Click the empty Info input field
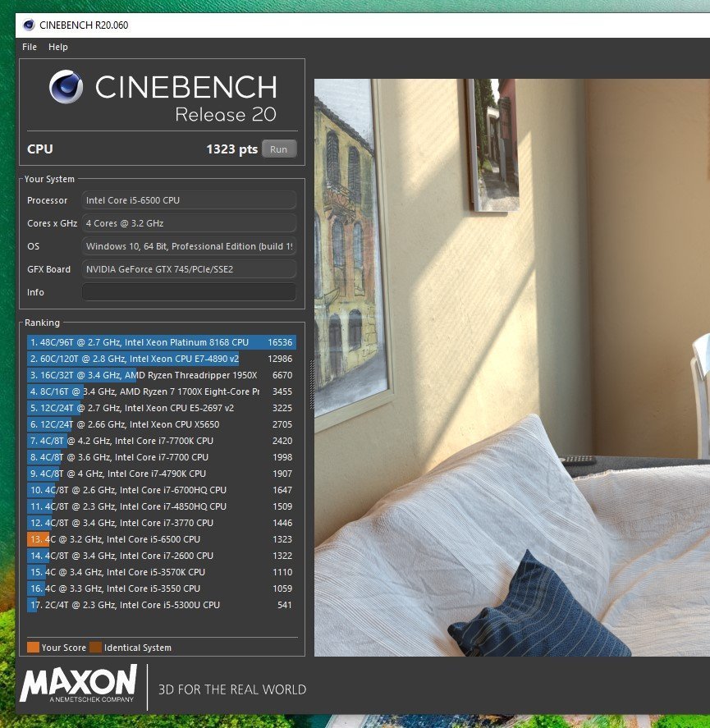The height and width of the screenshot is (728, 710). pyautogui.click(x=189, y=292)
